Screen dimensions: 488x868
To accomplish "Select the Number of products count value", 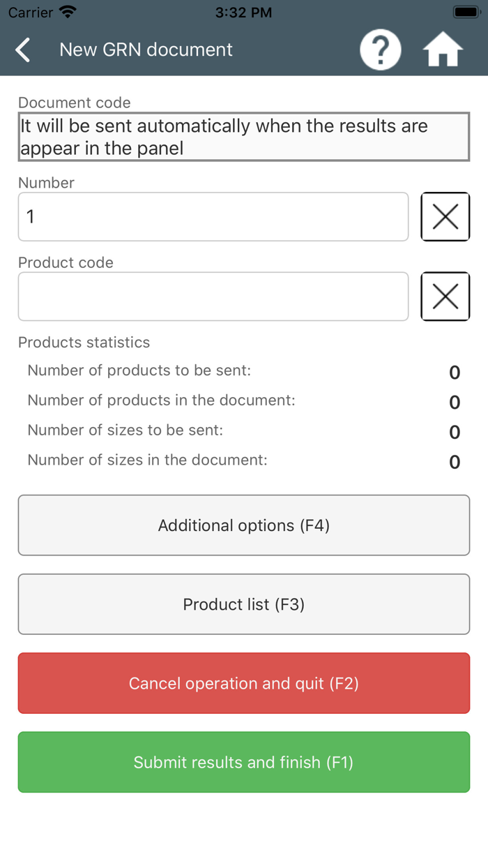I will [x=455, y=372].
